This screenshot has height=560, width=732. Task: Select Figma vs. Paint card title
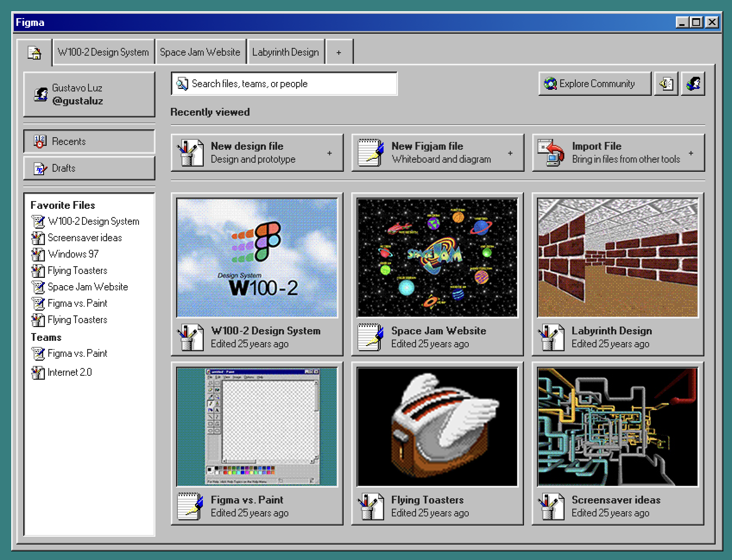[247, 500]
